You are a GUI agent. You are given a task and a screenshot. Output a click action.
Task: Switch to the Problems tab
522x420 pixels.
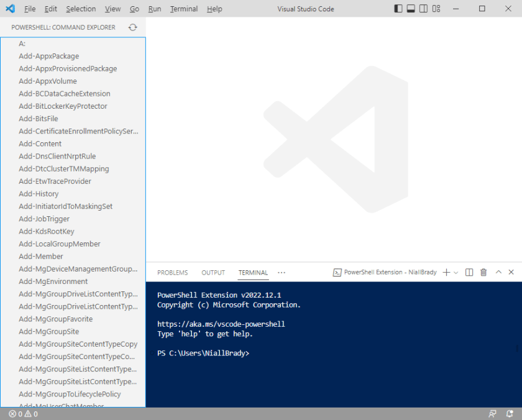point(172,273)
